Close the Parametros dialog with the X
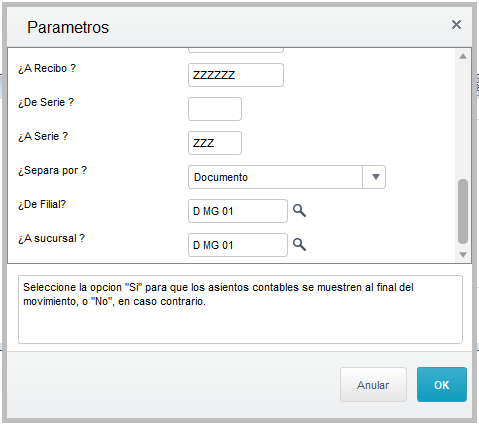 456,25
